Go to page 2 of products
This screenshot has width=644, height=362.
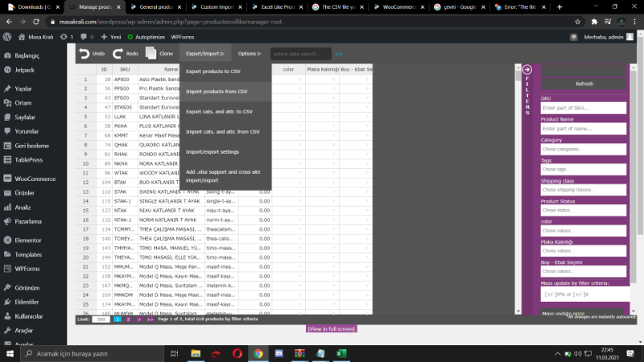click(x=128, y=319)
